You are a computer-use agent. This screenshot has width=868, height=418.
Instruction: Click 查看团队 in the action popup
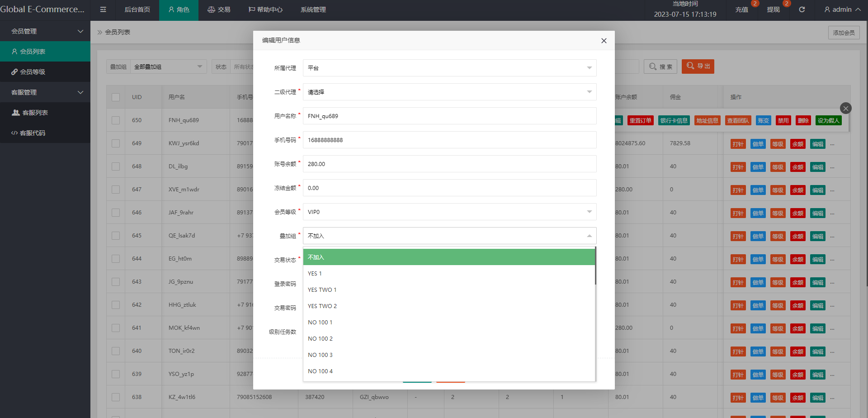pyautogui.click(x=738, y=121)
